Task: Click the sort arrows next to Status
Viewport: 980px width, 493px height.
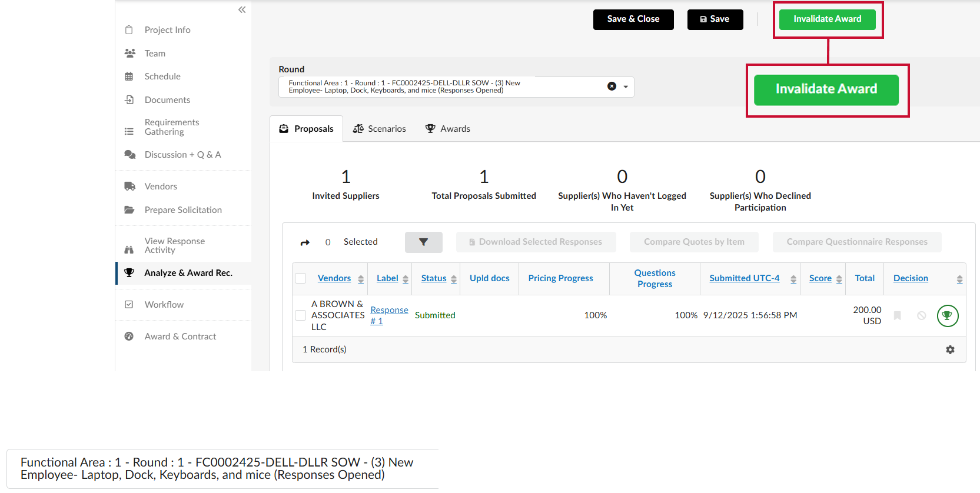Action: pyautogui.click(x=454, y=279)
